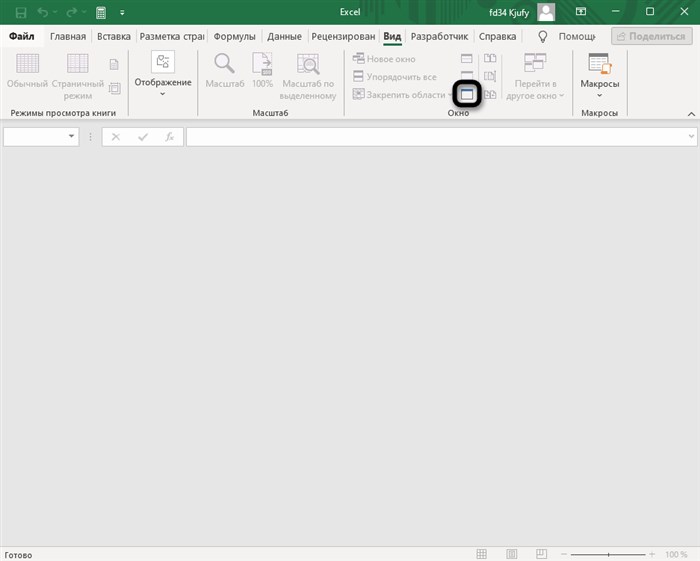This screenshot has height=561, width=700.
Task: Click the Reset Window Position icon
Action: 490,94
